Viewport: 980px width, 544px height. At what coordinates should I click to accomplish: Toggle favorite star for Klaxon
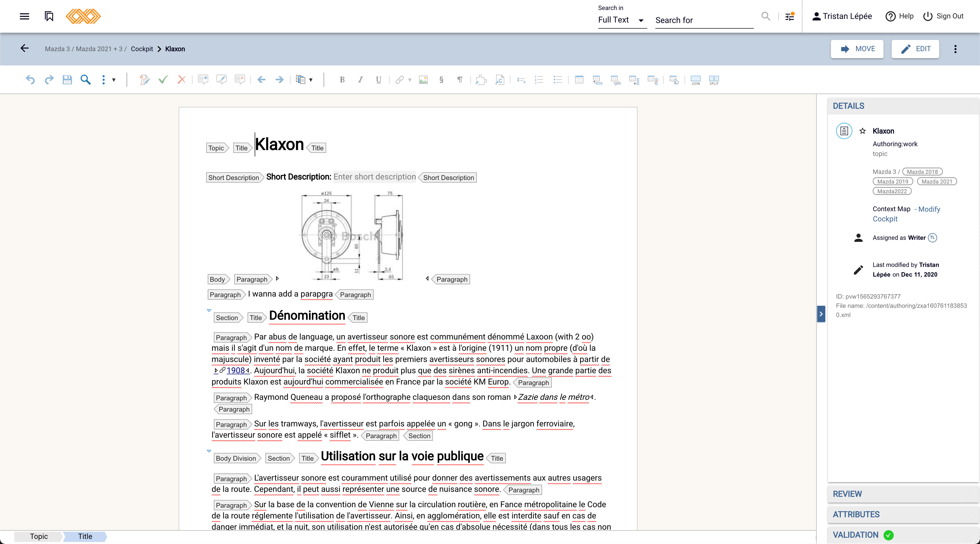point(862,131)
